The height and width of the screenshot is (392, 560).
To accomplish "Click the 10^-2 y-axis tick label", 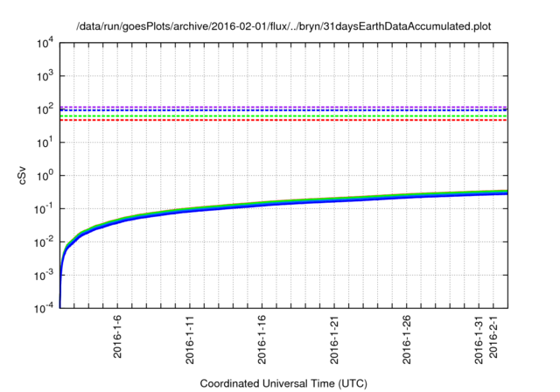I will pos(44,242).
